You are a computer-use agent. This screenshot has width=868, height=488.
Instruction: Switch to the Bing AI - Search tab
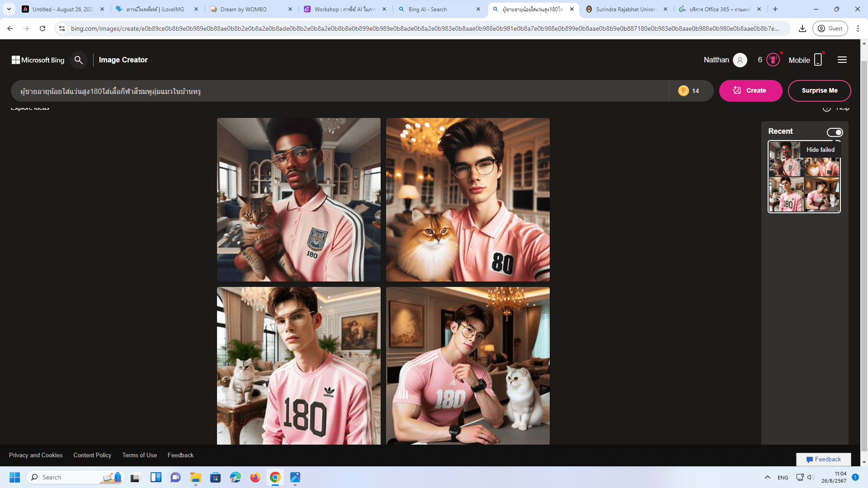(x=427, y=9)
